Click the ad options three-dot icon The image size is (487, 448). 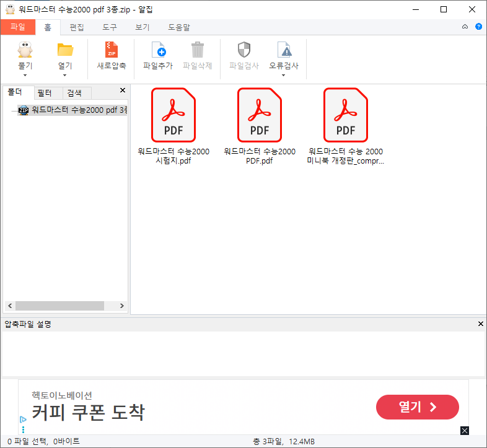point(23,429)
